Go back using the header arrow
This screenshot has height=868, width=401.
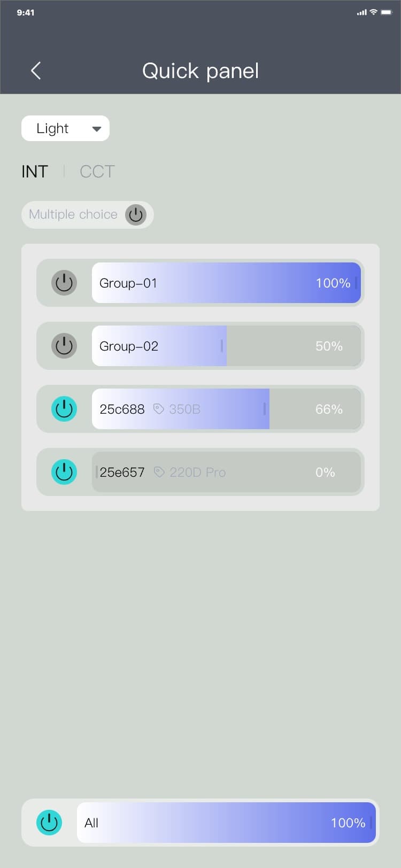(x=36, y=71)
